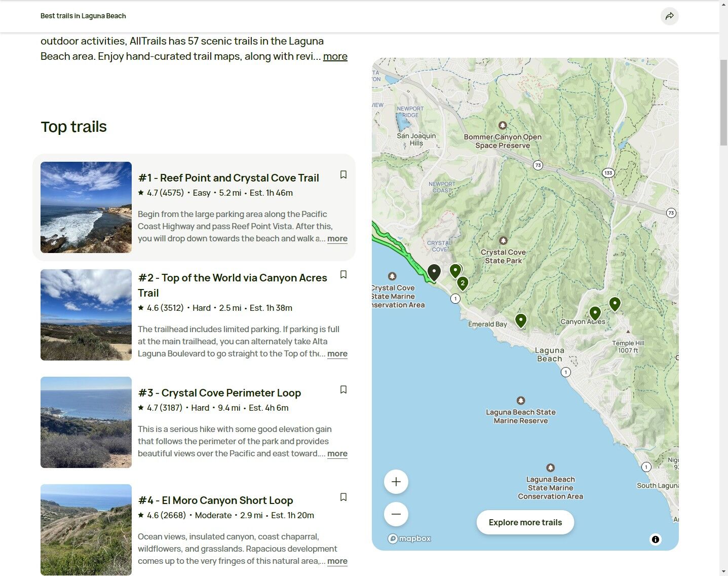Expand the intro paragraph with its more link
This screenshot has height=576, width=728.
335,56
